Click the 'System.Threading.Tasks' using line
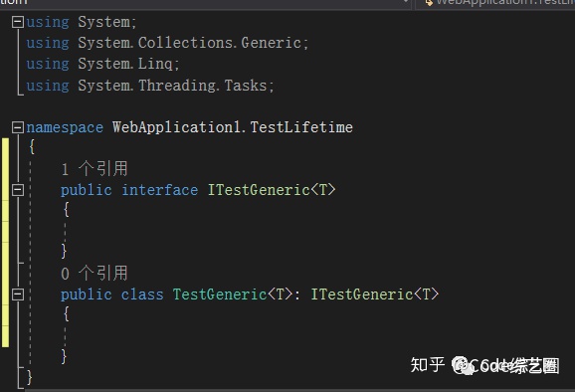Screen dimensions: 575x392 pos(150,86)
